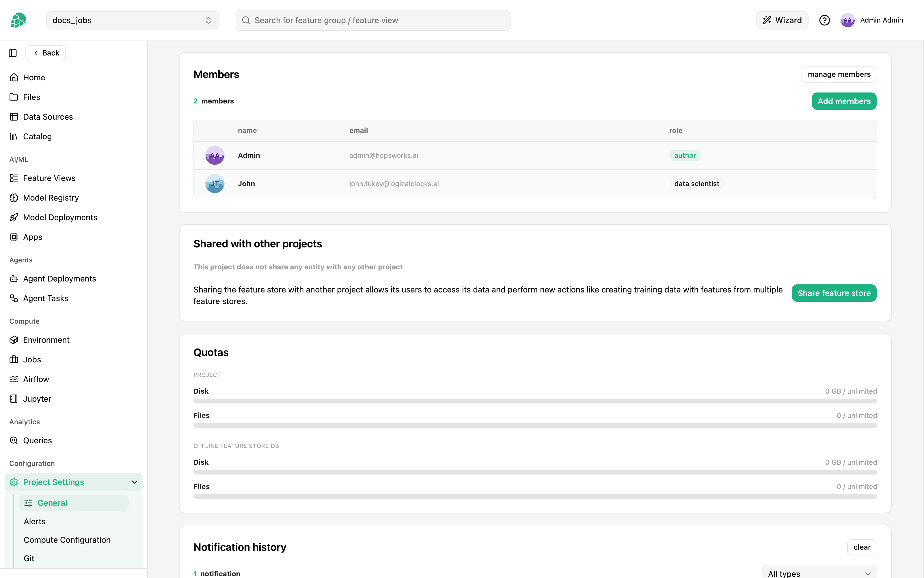Click manage members
Image resolution: width=924 pixels, height=578 pixels.
[839, 74]
